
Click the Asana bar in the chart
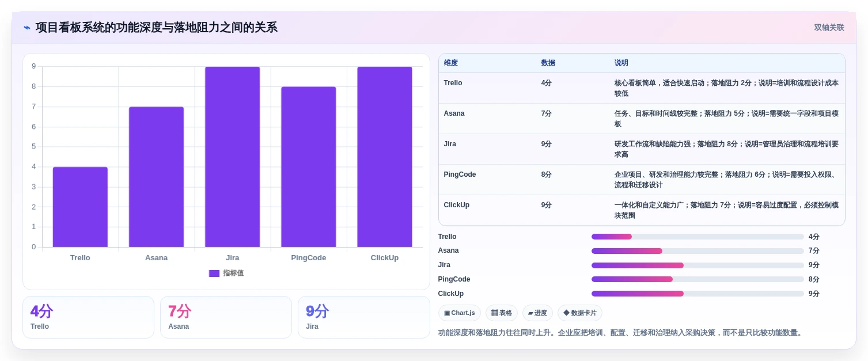156,177
